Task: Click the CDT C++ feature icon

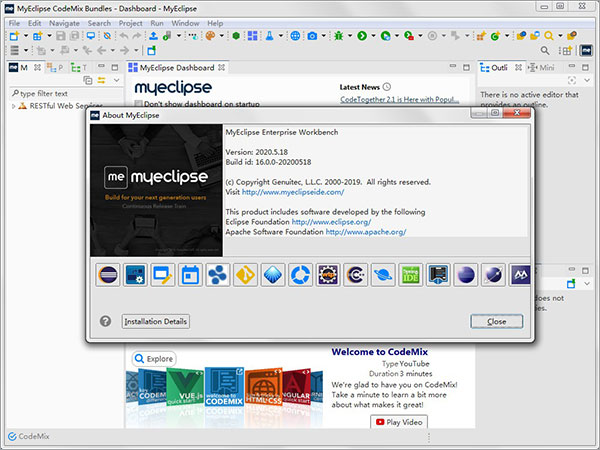Action: coord(355,275)
